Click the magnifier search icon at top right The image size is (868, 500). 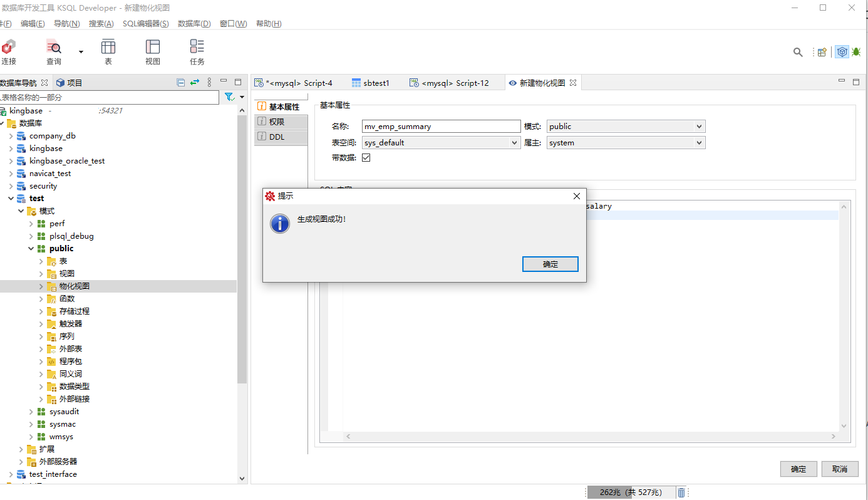(x=798, y=53)
